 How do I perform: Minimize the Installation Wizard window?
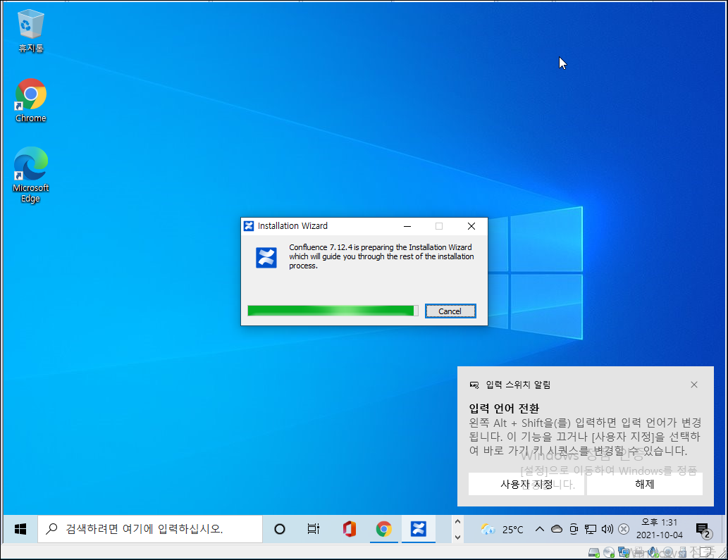pyautogui.click(x=407, y=226)
